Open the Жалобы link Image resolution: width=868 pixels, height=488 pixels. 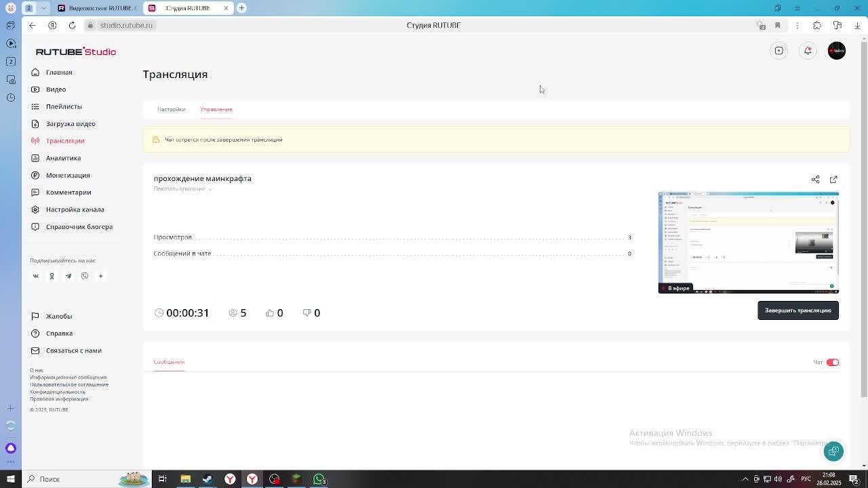coord(59,317)
